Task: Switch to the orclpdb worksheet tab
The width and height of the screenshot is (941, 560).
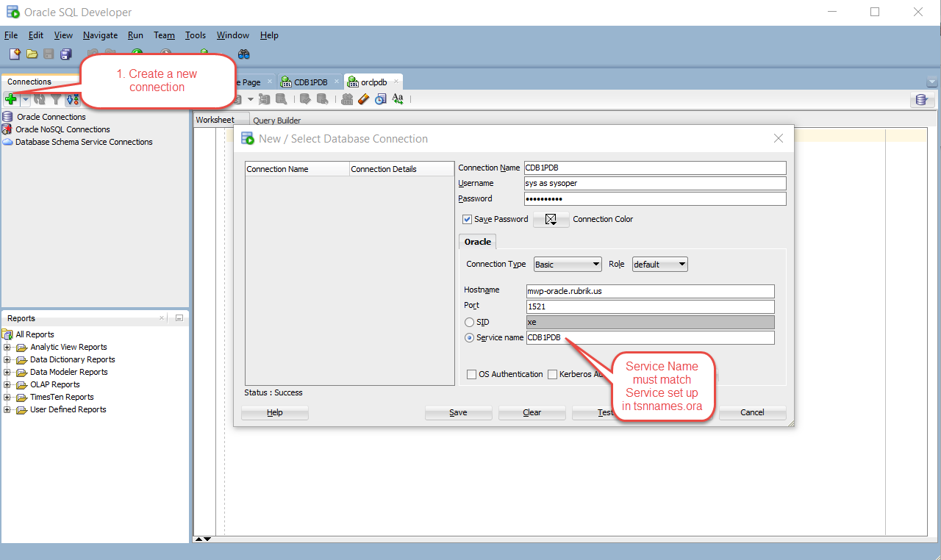Action: [373, 82]
